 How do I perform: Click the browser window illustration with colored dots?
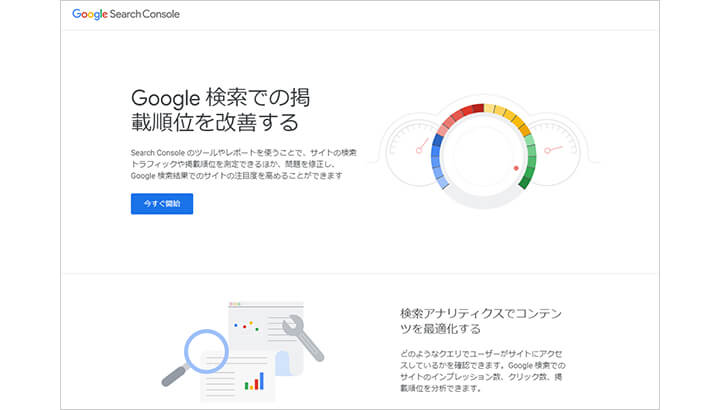click(x=266, y=328)
